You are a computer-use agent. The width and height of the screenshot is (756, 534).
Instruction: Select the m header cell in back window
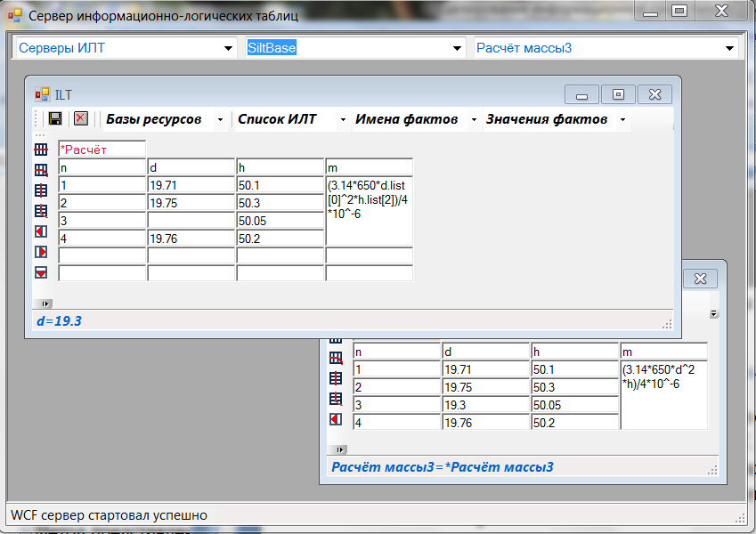click(664, 352)
